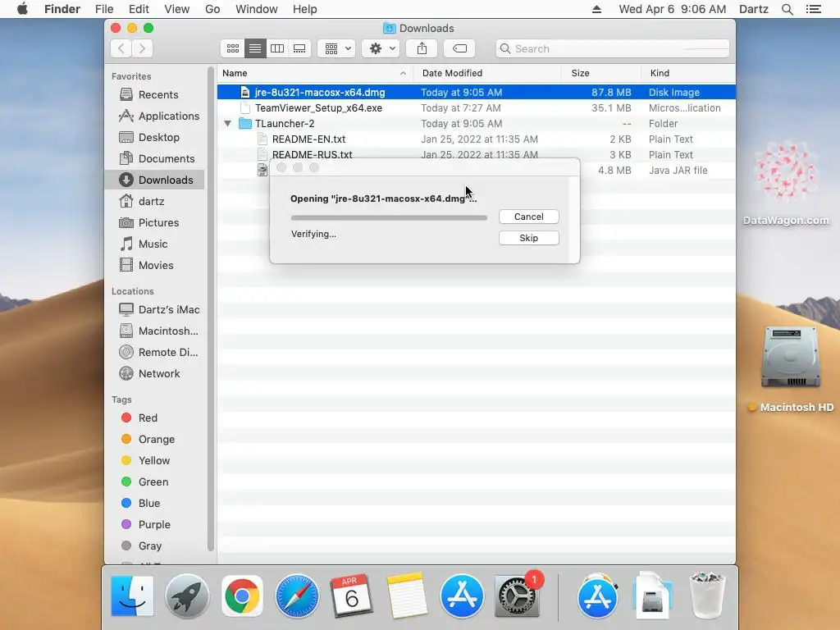Select the TLauncher-2 folder row
This screenshot has height=630, width=840.
click(477, 123)
